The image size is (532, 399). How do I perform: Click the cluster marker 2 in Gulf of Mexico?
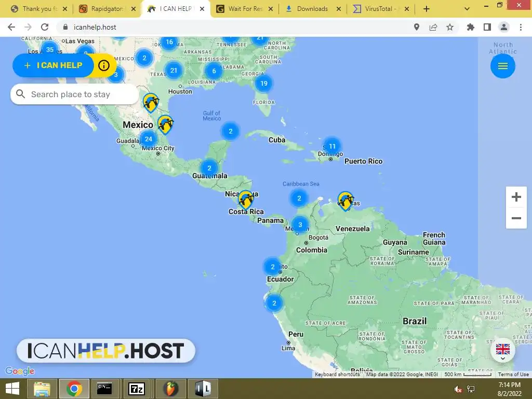coord(230,131)
